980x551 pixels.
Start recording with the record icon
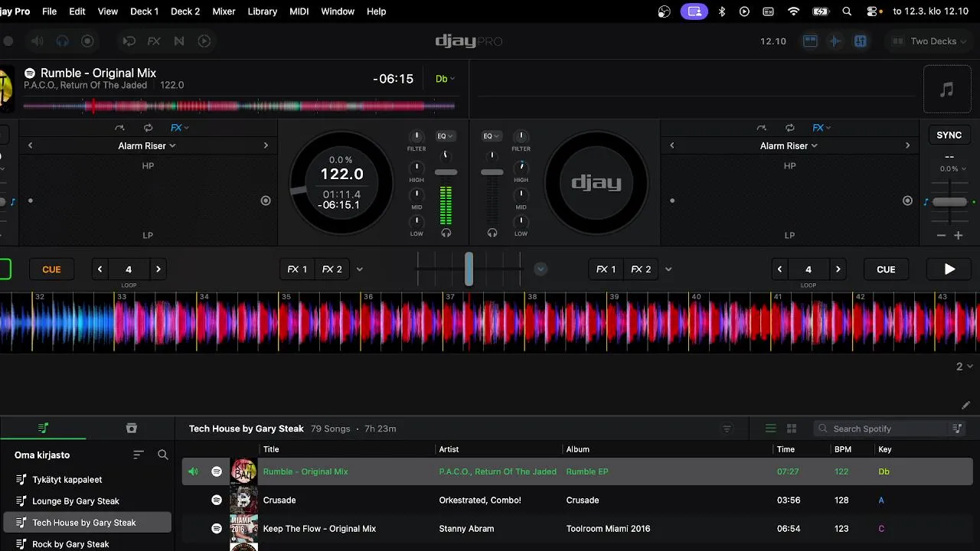[x=87, y=41]
